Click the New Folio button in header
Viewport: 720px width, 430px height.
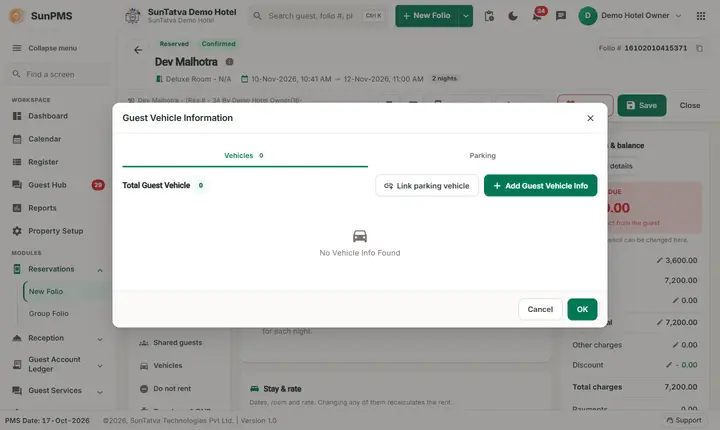(x=427, y=16)
